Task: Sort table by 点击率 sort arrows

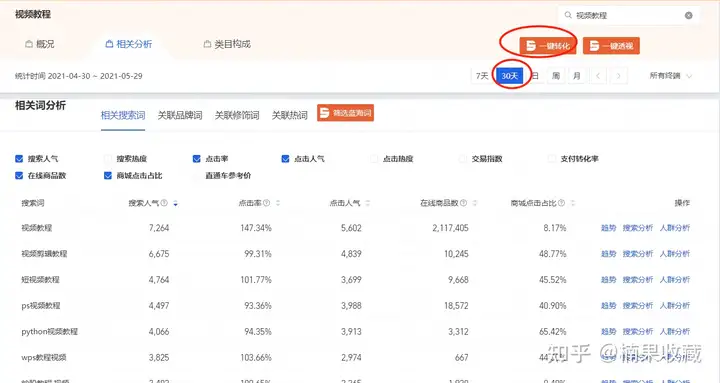Action: [277, 203]
